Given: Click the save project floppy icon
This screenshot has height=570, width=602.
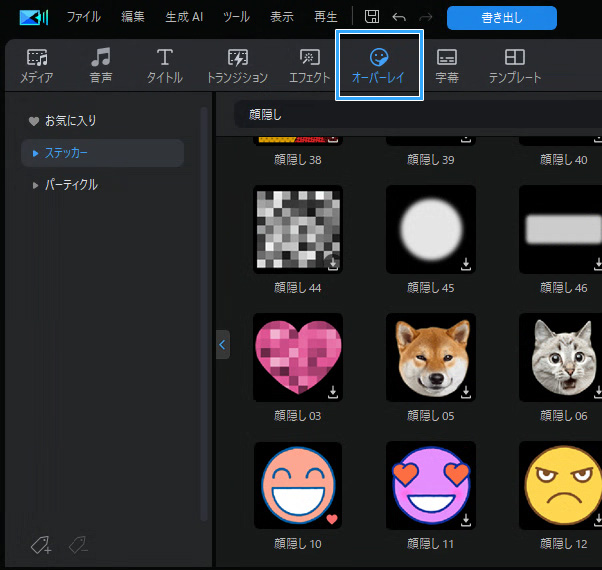Looking at the screenshot, I should (x=372, y=17).
